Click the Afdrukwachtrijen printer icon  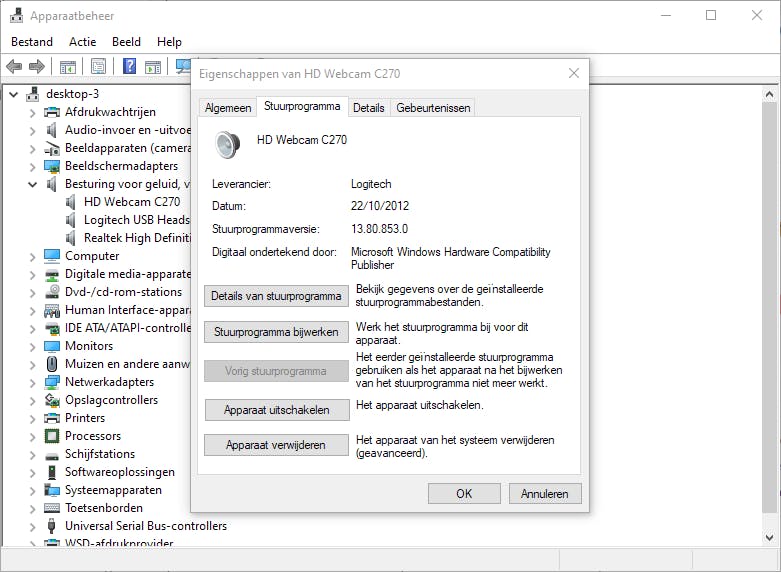(52, 112)
